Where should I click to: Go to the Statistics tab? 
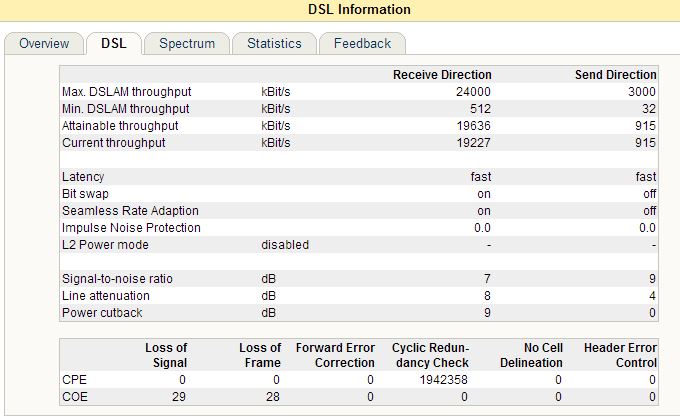[x=274, y=44]
